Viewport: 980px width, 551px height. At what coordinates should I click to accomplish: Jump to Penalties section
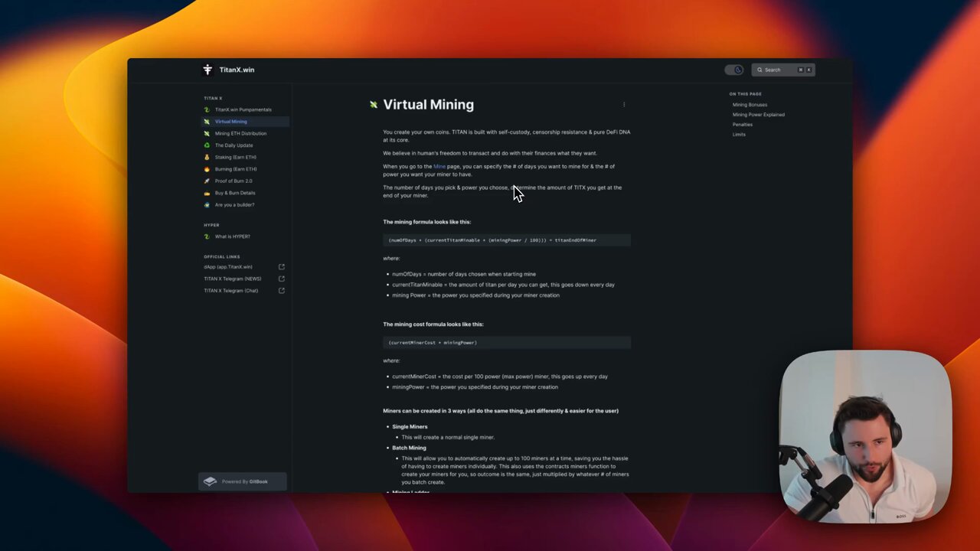(743, 125)
